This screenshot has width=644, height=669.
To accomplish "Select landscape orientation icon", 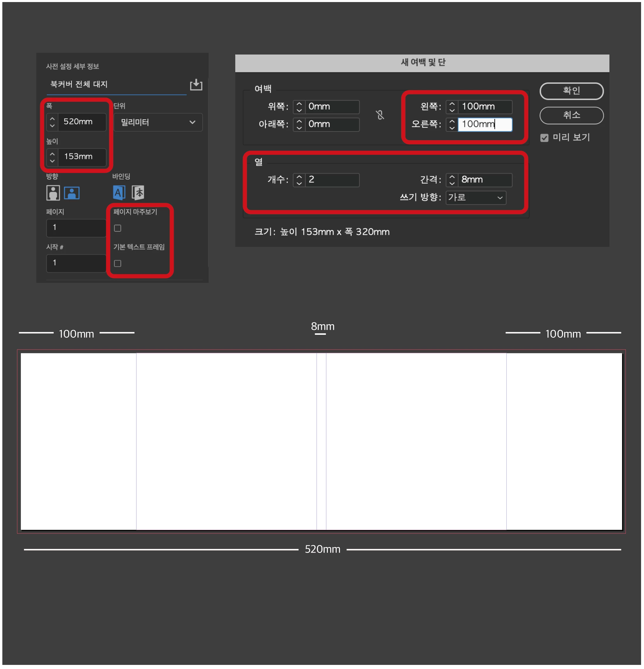I will 71,193.
